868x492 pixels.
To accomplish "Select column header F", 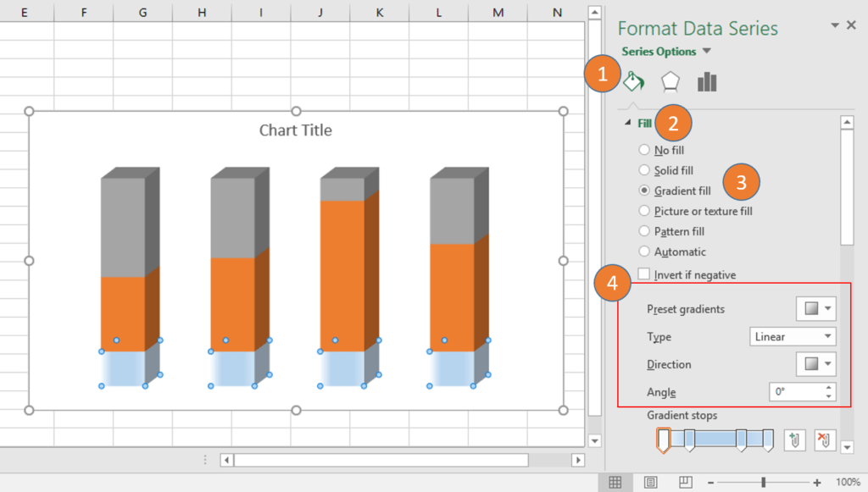I will 84,12.
